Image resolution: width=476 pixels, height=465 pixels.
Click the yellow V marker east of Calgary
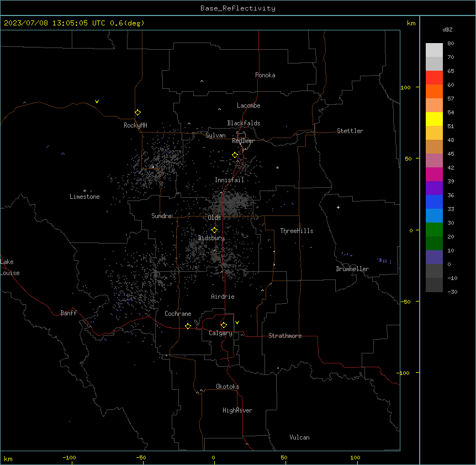click(x=237, y=323)
